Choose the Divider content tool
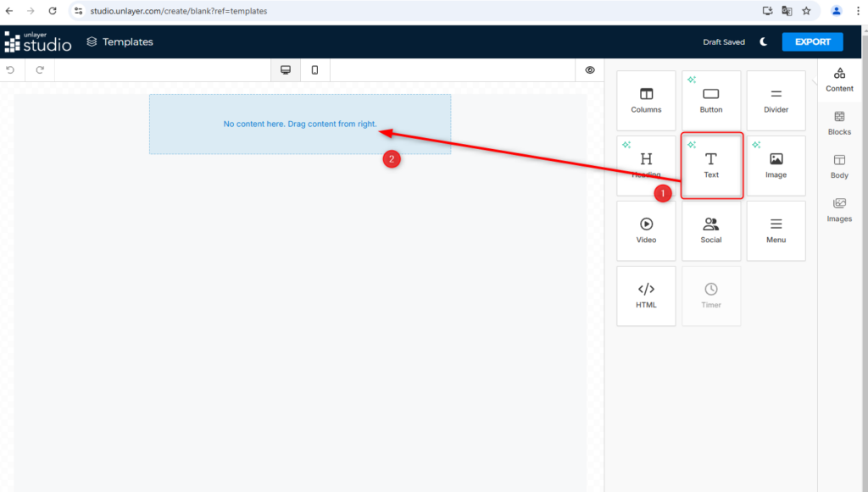This screenshot has width=868, height=492. point(776,100)
